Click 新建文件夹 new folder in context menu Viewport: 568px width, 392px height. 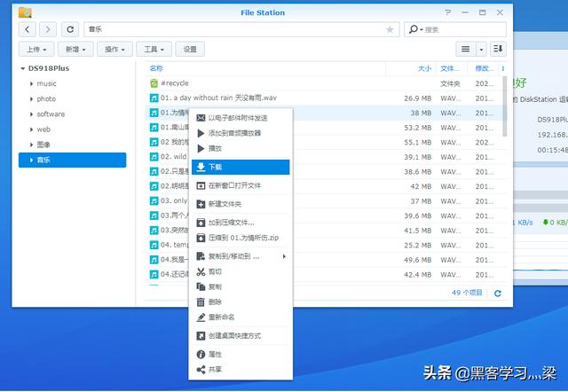pyautogui.click(x=241, y=204)
